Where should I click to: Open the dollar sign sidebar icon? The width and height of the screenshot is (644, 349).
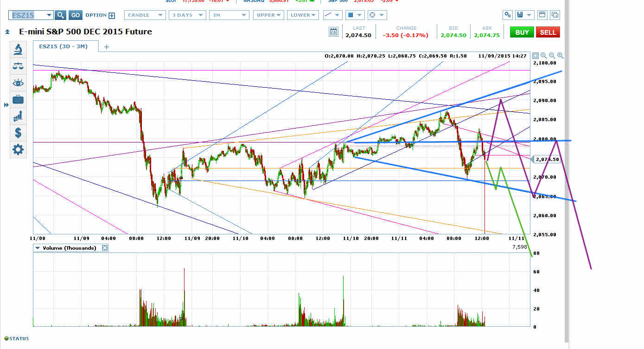click(x=18, y=133)
